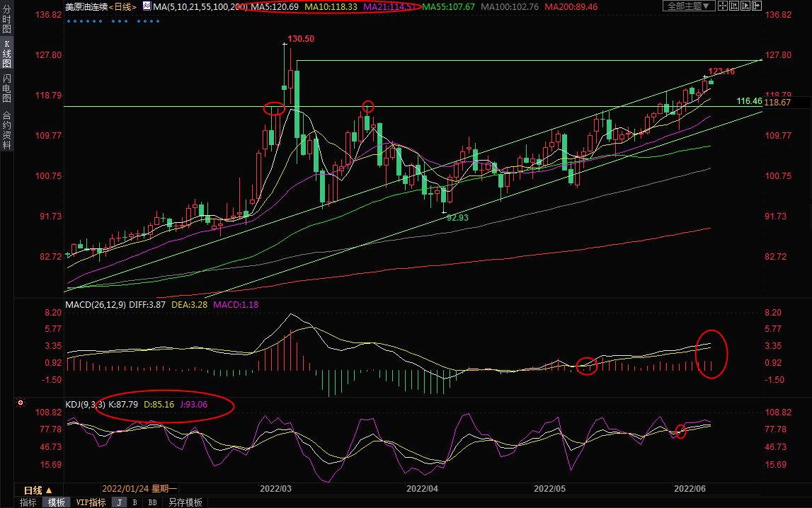Select the 指标 bottom tab
This screenshot has height=508, width=812.
(28, 502)
